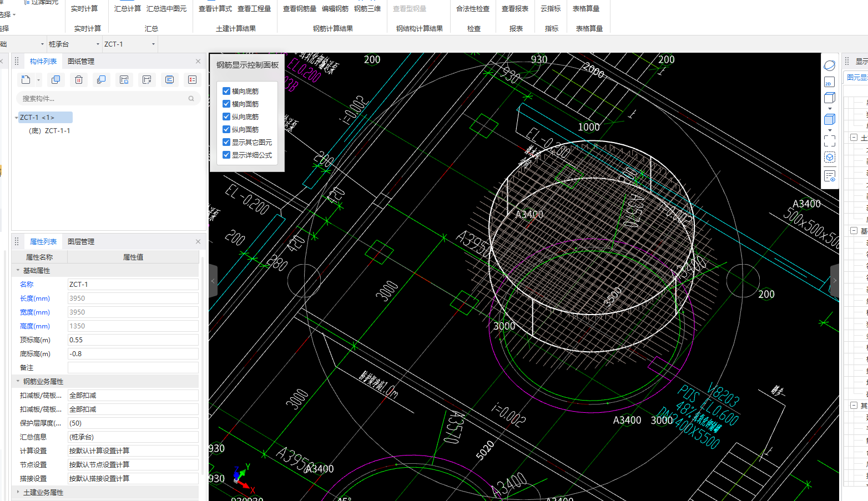This screenshot has width=868, height=501.
Task: Click 编辑钢筋 in the ribbon
Action: click(335, 9)
